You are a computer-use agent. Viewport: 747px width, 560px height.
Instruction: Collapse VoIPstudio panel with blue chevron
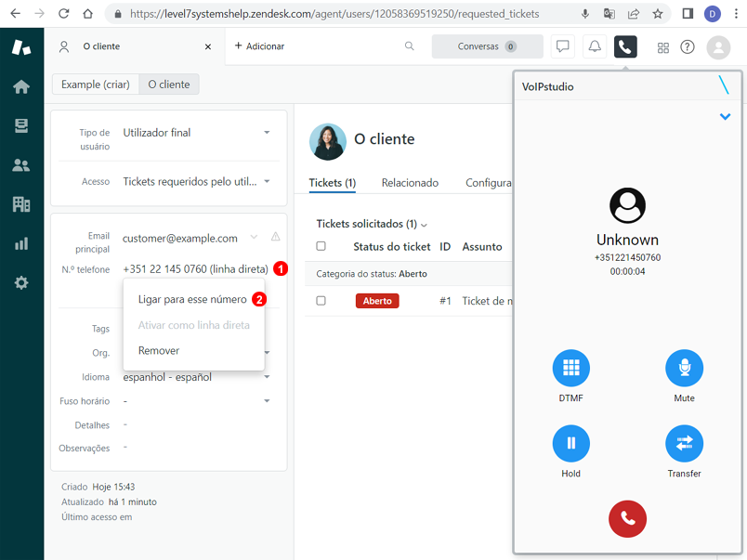[x=727, y=116]
